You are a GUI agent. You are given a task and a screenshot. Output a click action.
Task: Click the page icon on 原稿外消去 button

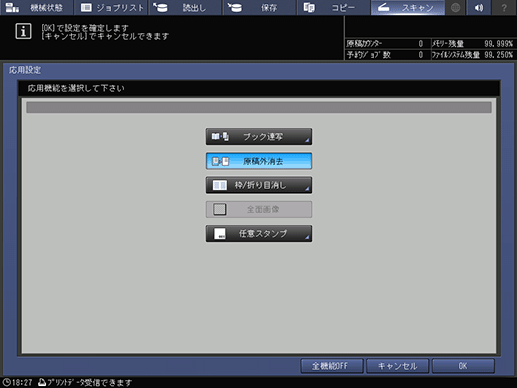220,161
